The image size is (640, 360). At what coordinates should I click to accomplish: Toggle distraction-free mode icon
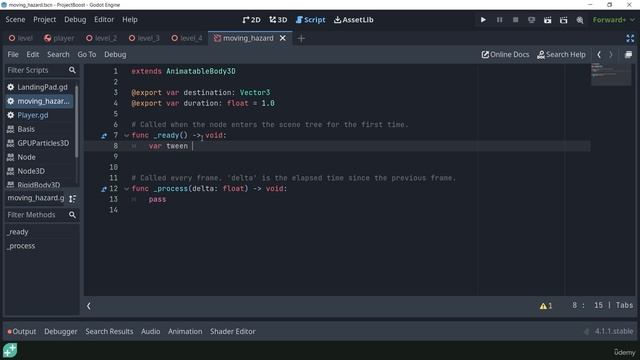(630, 38)
